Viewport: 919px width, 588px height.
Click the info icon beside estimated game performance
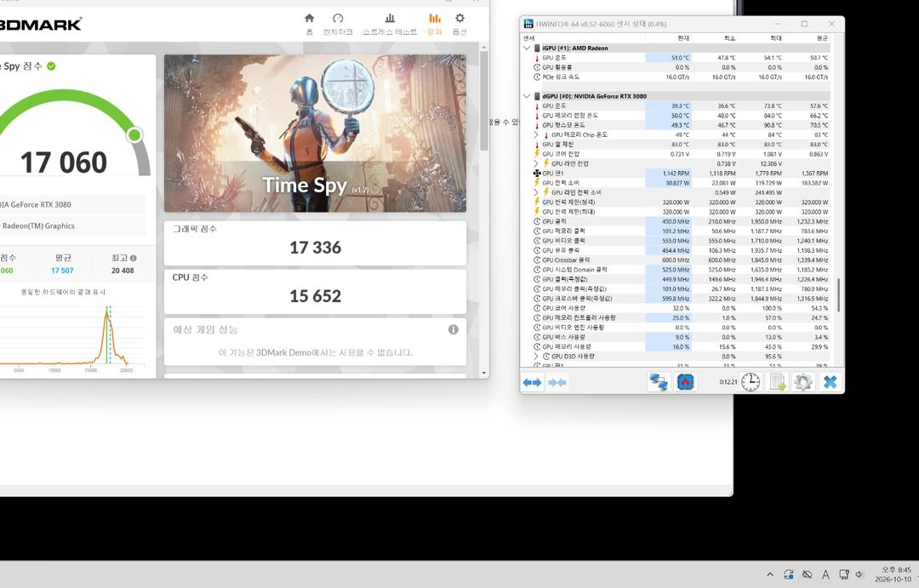pyautogui.click(x=453, y=329)
